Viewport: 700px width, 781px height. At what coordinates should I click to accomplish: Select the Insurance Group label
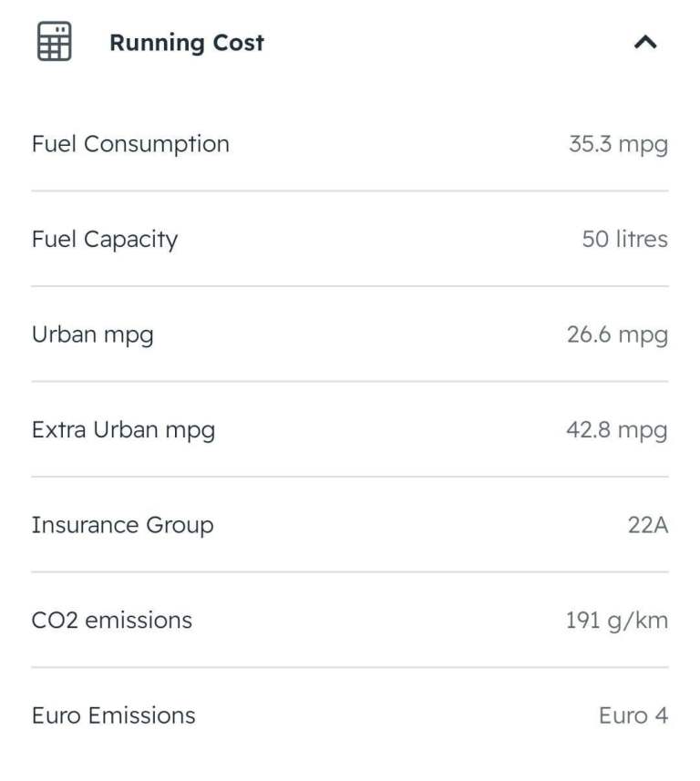122,526
